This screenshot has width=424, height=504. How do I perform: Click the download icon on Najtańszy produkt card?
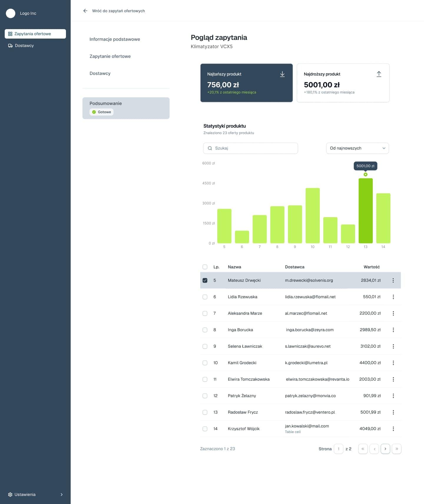282,74
